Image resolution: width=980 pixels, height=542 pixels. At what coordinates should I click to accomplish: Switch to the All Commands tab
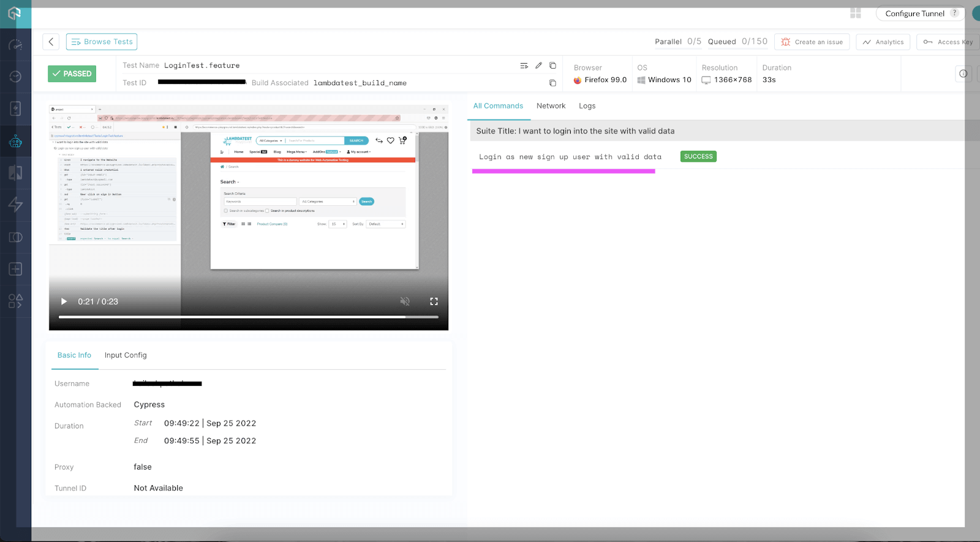pyautogui.click(x=498, y=106)
